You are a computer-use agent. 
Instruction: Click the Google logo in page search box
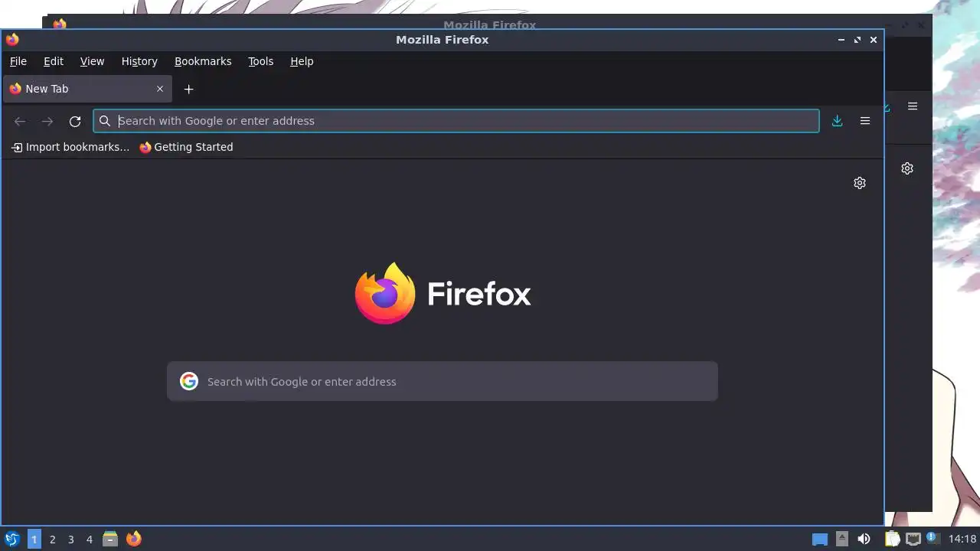click(189, 381)
